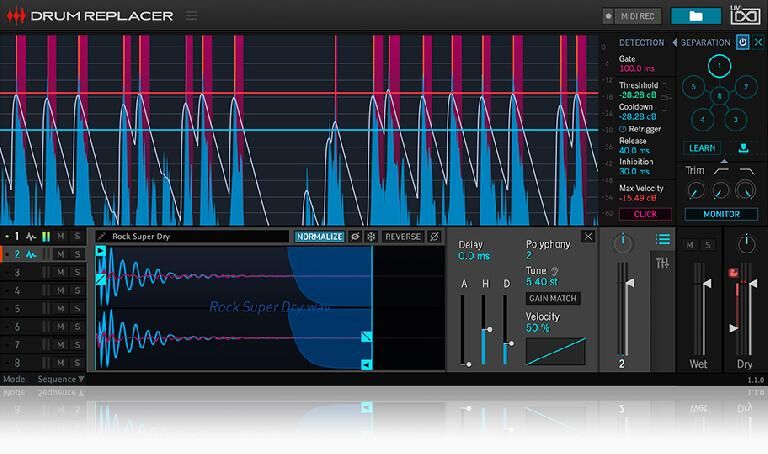This screenshot has height=454, width=768.
Task: Toggle the Separation power button
Action: 743,43
